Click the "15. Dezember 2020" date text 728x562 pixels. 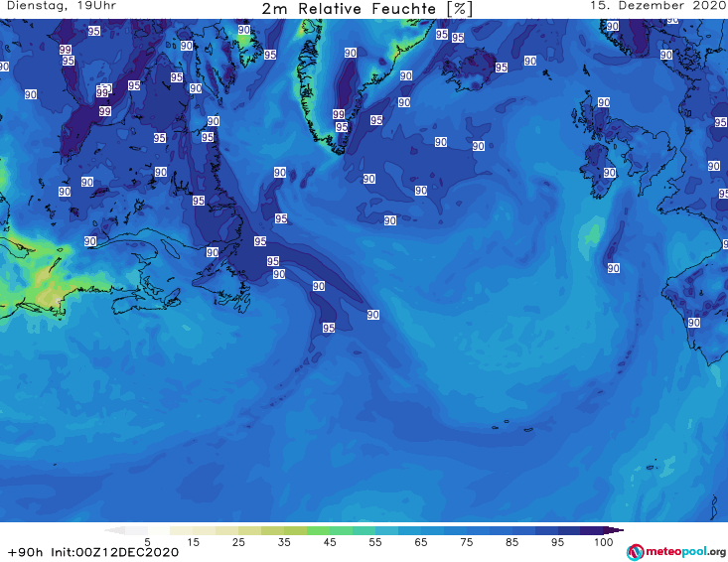tap(658, 6)
